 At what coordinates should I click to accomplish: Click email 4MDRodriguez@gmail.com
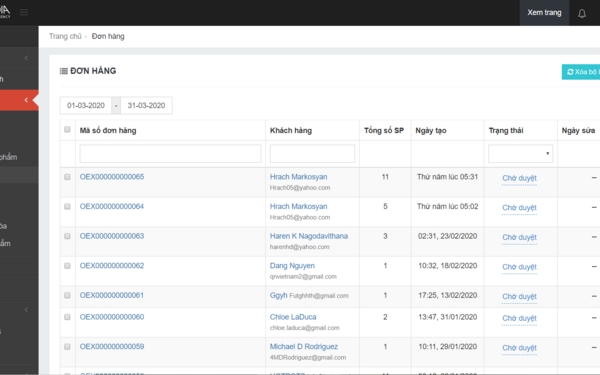pyautogui.click(x=308, y=358)
